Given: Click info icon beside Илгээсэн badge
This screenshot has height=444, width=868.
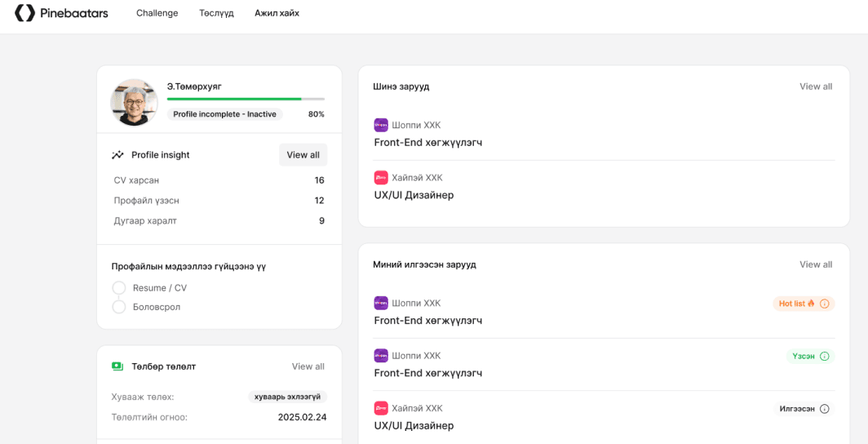Looking at the screenshot, I should pyautogui.click(x=824, y=409).
